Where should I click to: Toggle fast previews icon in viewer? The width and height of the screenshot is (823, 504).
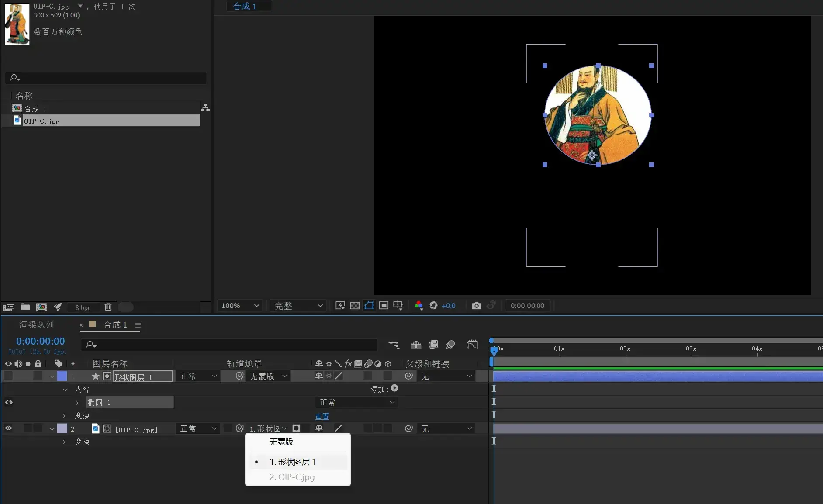click(340, 306)
